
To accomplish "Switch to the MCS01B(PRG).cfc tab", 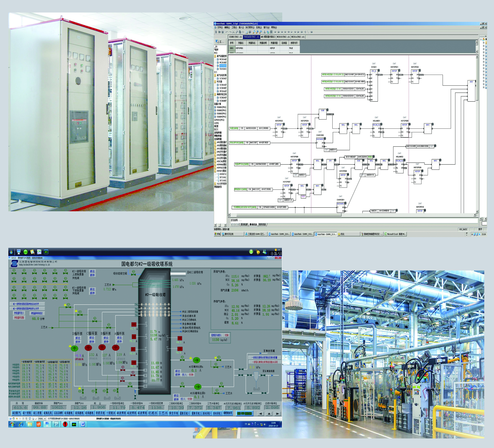I will 283,37.
